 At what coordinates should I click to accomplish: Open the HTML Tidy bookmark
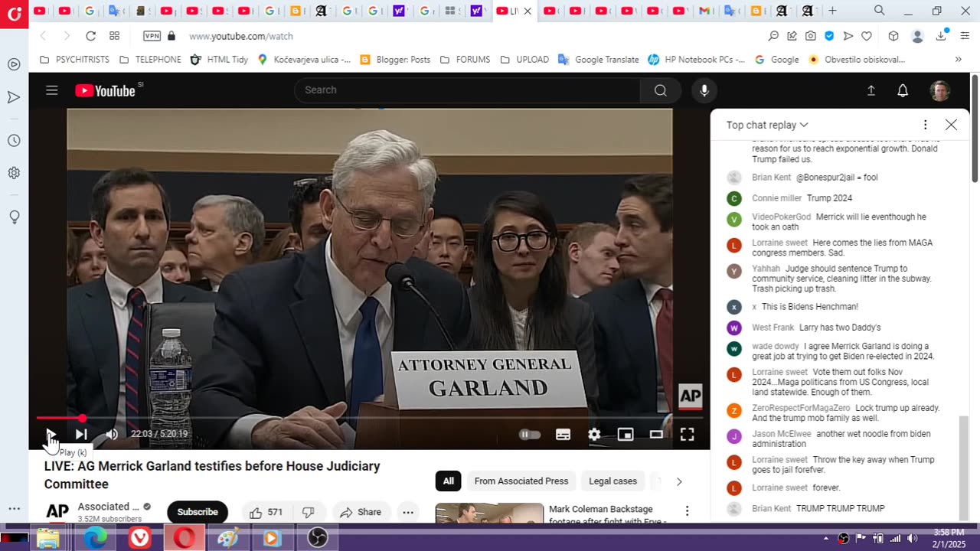[219, 59]
